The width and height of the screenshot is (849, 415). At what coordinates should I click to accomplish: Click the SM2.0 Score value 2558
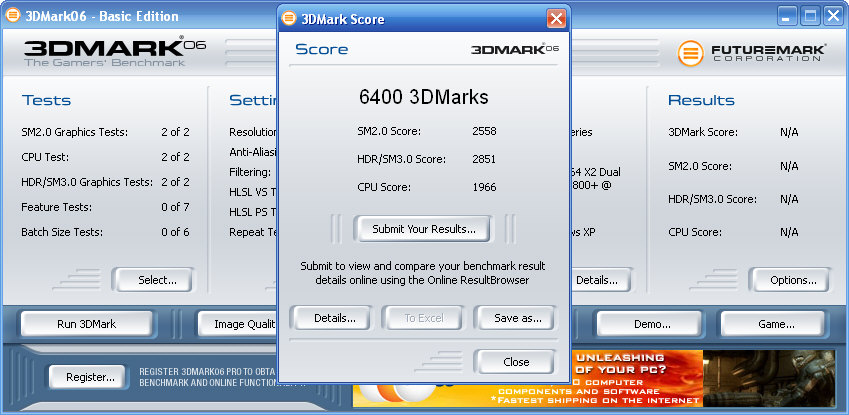(x=484, y=131)
